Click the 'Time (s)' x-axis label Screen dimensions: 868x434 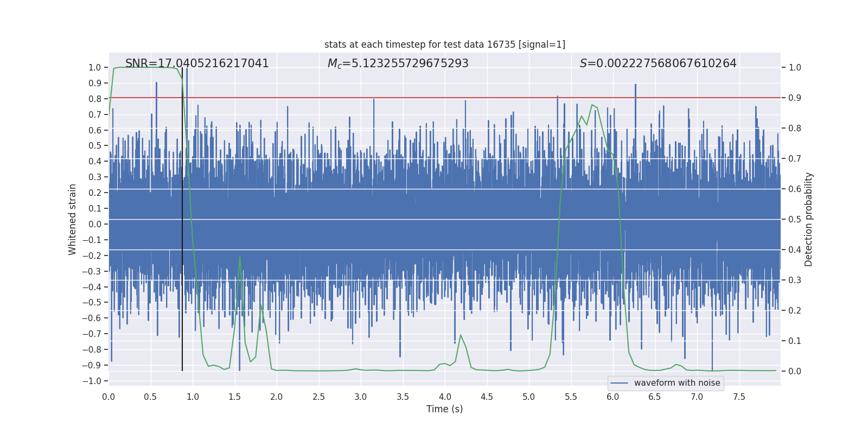pos(444,409)
